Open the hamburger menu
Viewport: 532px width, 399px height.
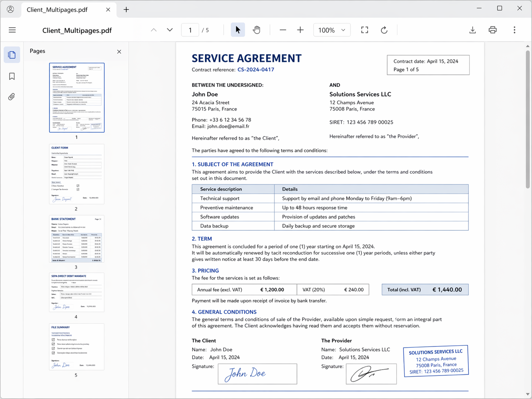click(12, 30)
